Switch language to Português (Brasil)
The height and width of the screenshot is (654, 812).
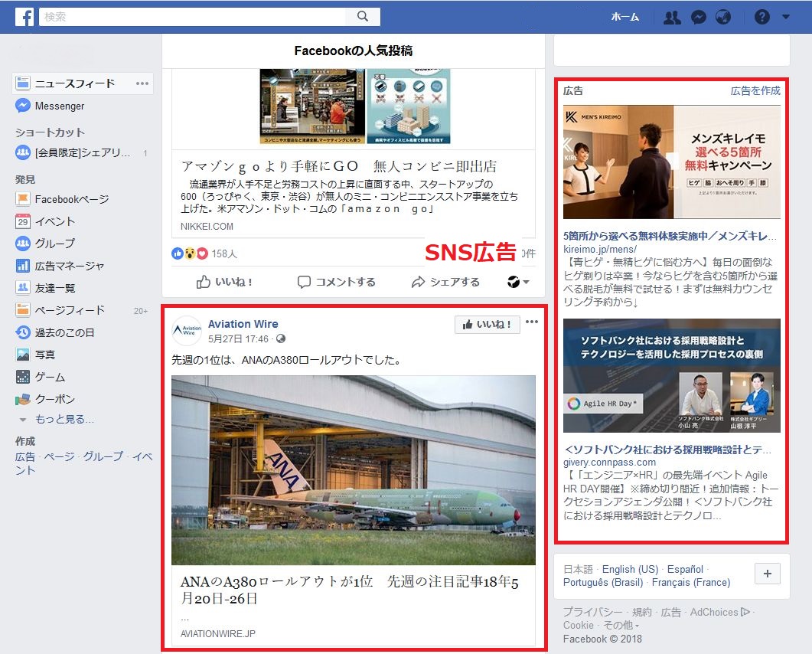(603, 582)
